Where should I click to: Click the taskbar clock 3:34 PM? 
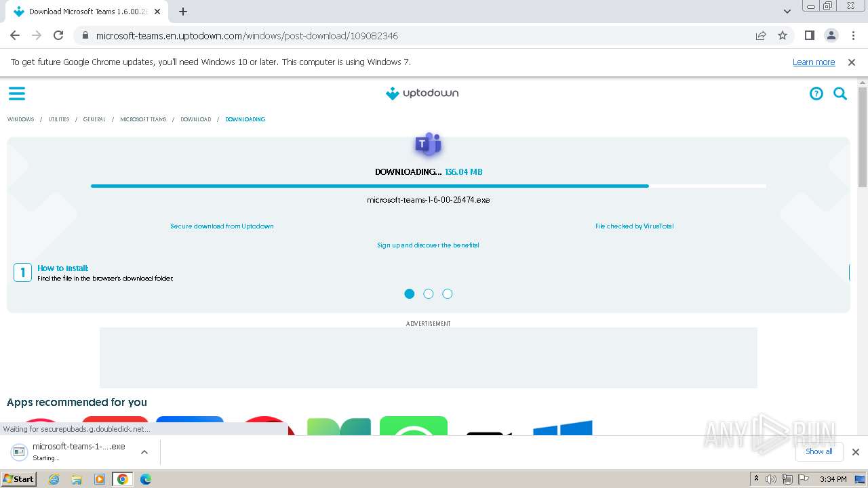click(833, 479)
